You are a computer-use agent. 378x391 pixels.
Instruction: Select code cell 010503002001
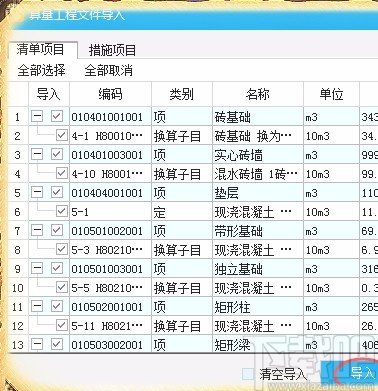(110, 345)
